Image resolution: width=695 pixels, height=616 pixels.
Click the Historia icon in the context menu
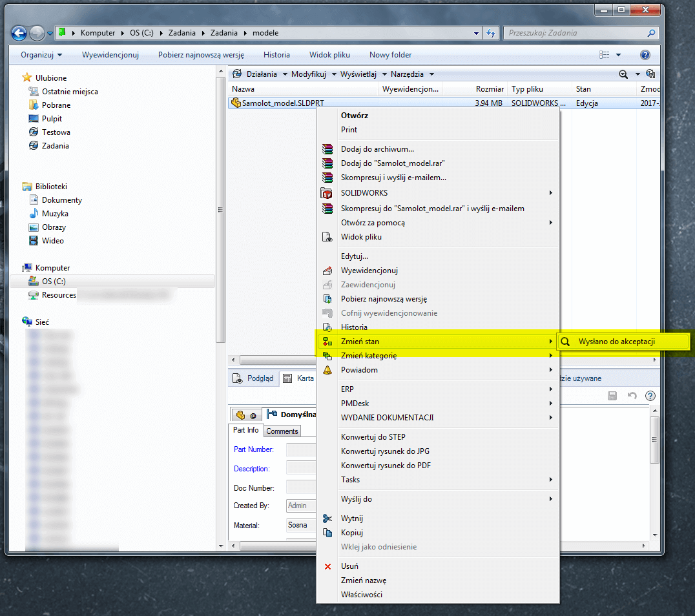327,327
